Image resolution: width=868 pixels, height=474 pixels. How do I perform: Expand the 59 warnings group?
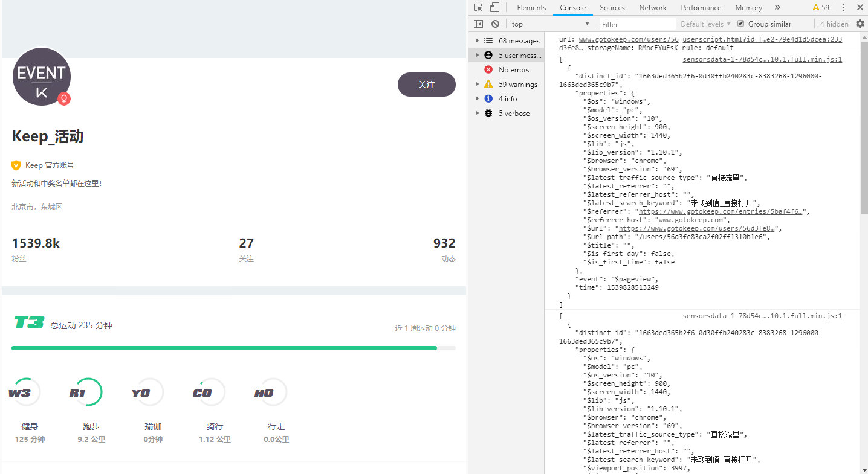coord(477,85)
